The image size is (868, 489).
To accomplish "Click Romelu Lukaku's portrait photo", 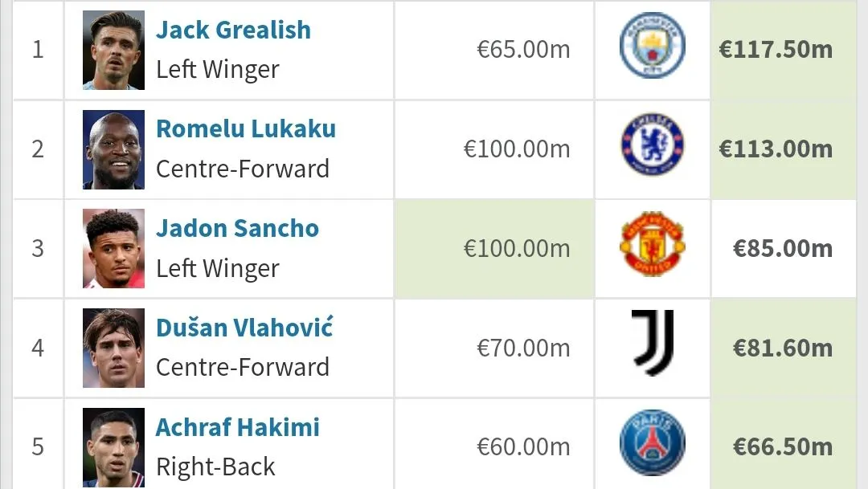I will coord(113,149).
